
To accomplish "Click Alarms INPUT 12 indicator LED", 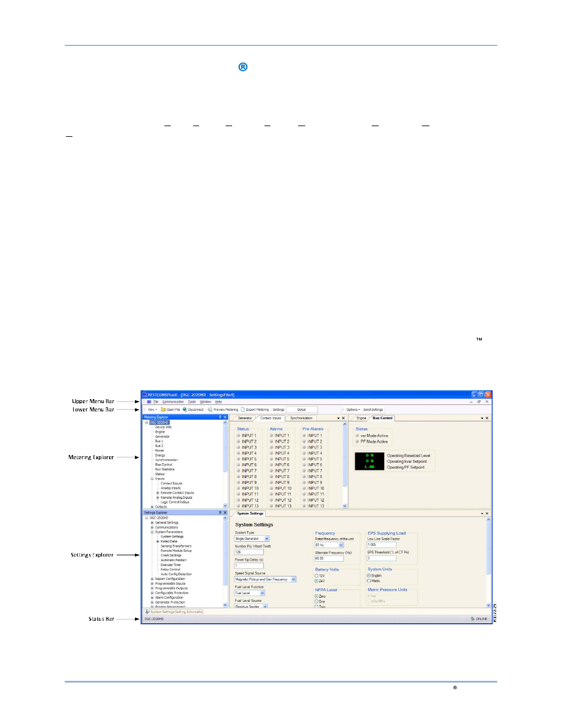I will tap(272, 500).
